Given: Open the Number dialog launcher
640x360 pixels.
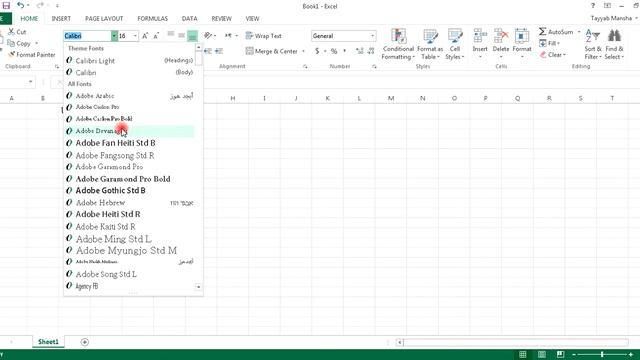Looking at the screenshot, I should point(374,66).
